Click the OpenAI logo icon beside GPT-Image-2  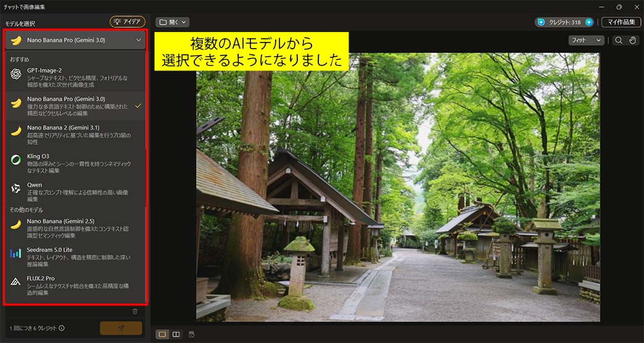16,74
